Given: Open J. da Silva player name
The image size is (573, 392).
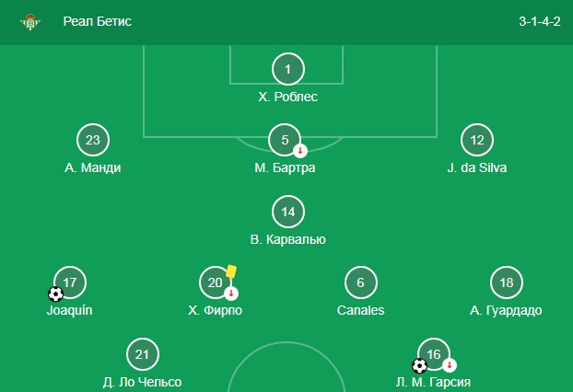Looking at the screenshot, I should coord(476,167).
